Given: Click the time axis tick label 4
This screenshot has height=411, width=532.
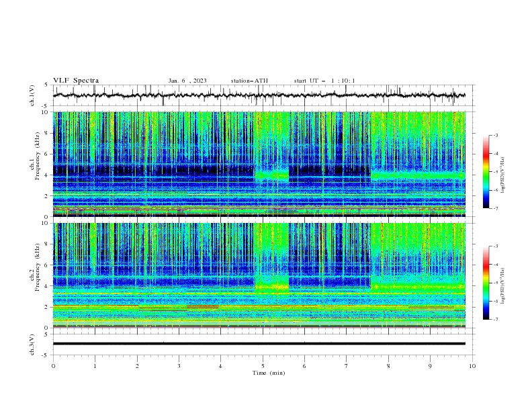Looking at the screenshot, I should tap(220, 366).
